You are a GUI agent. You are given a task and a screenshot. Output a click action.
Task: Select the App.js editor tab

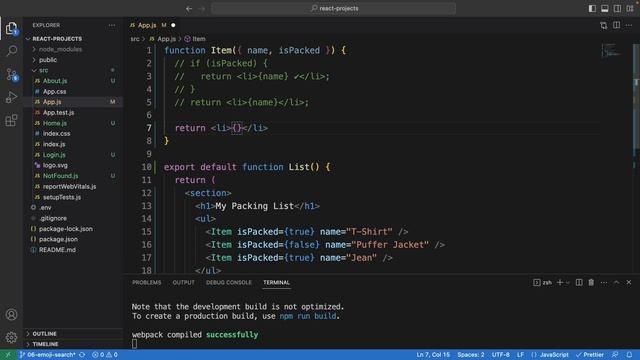(147, 25)
